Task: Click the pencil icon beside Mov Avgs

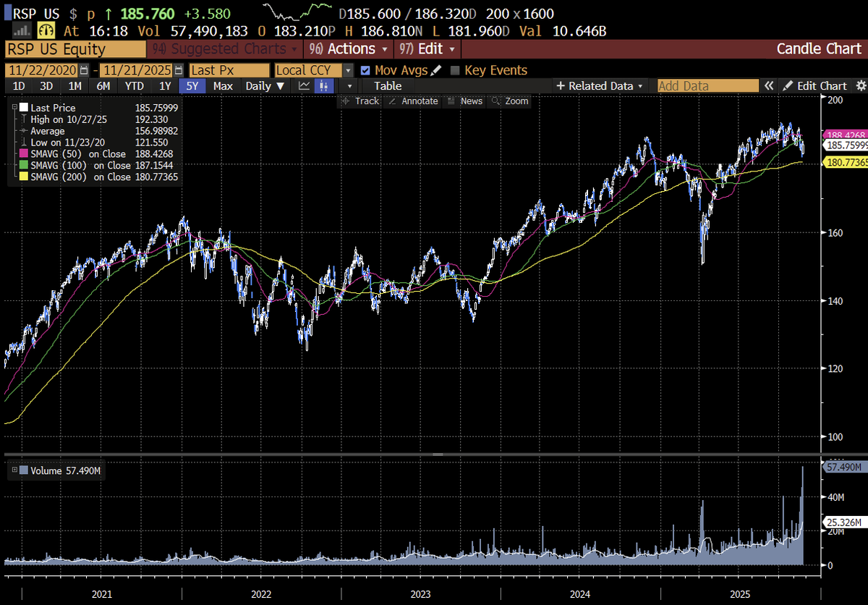Action: pyautogui.click(x=435, y=70)
